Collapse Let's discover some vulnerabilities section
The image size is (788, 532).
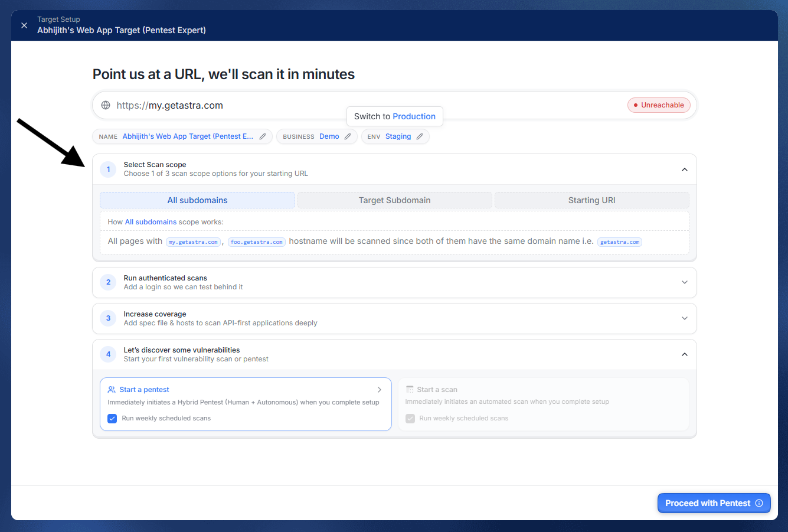pos(685,354)
